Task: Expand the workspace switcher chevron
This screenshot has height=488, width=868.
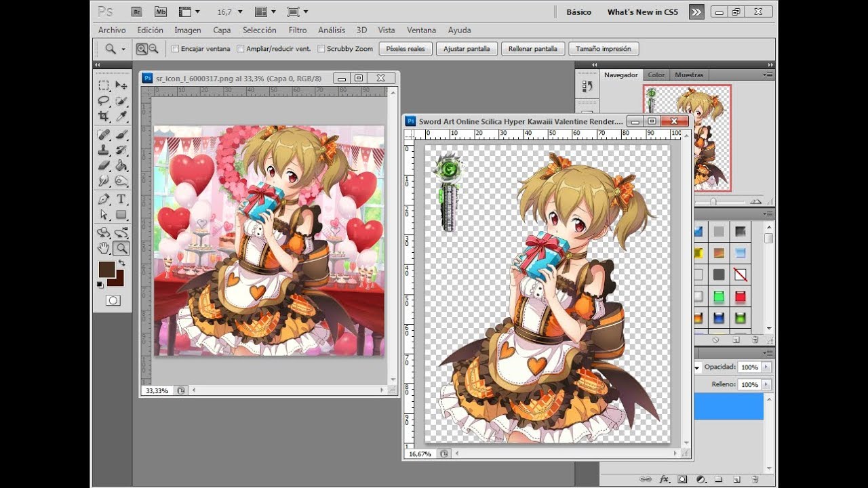Action: [696, 12]
